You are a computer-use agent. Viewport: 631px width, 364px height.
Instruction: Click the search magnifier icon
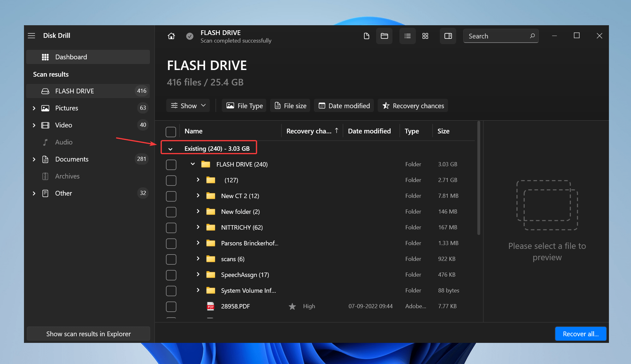[532, 36]
